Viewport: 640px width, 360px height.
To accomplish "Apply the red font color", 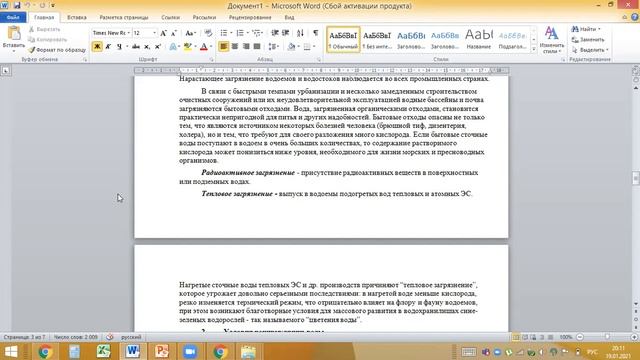I will (204, 47).
